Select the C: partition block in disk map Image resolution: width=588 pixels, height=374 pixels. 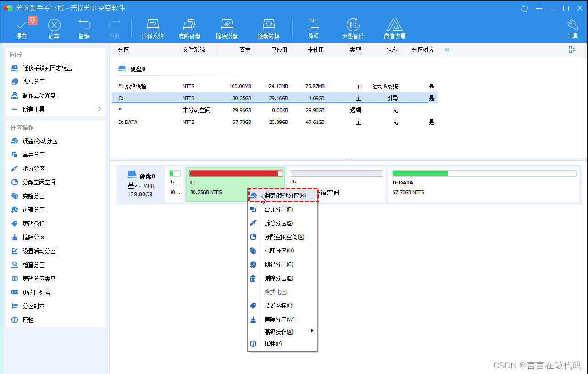pos(235,185)
